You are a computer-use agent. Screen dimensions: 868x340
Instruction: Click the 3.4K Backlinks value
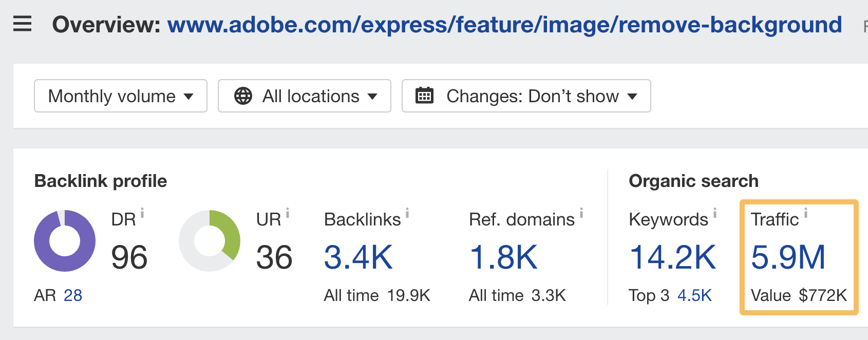click(x=358, y=257)
